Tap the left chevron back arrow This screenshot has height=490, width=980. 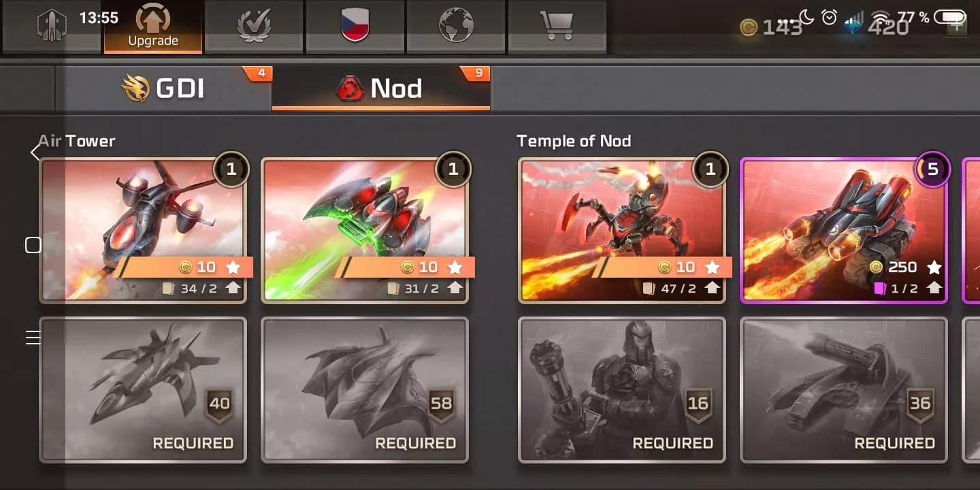(x=35, y=152)
